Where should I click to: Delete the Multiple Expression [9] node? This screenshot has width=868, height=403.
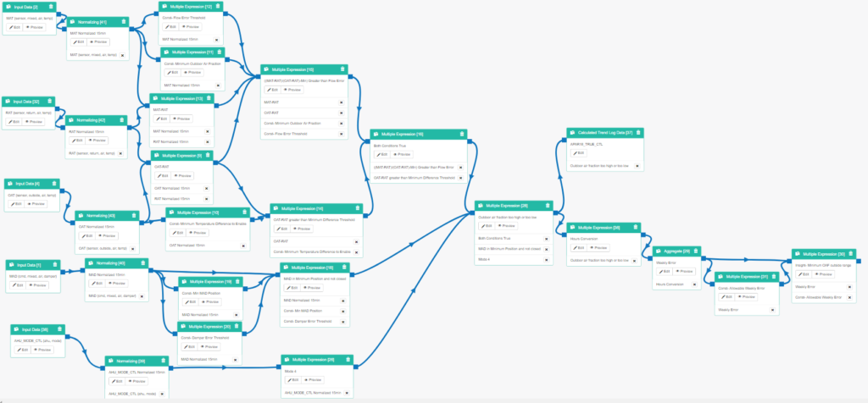coord(209,155)
